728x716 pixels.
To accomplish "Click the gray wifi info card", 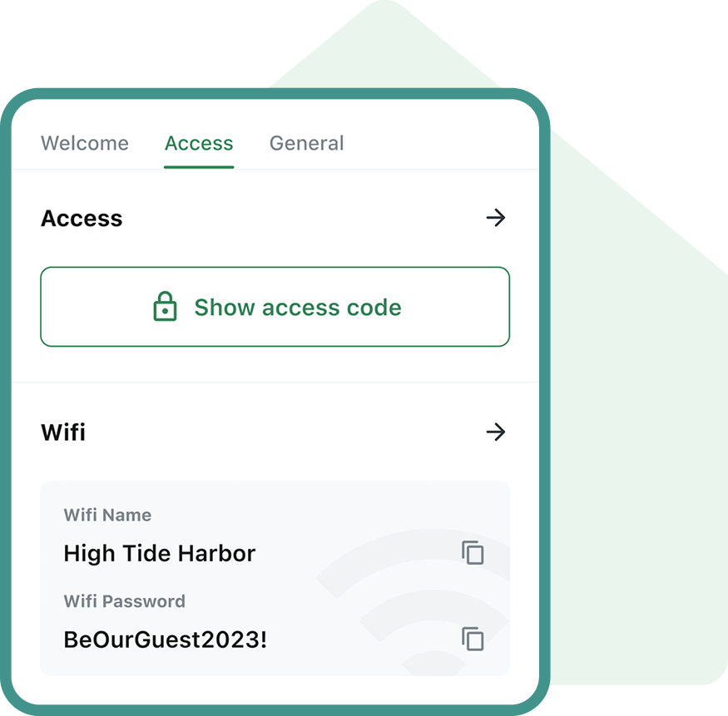I will pos(275,576).
